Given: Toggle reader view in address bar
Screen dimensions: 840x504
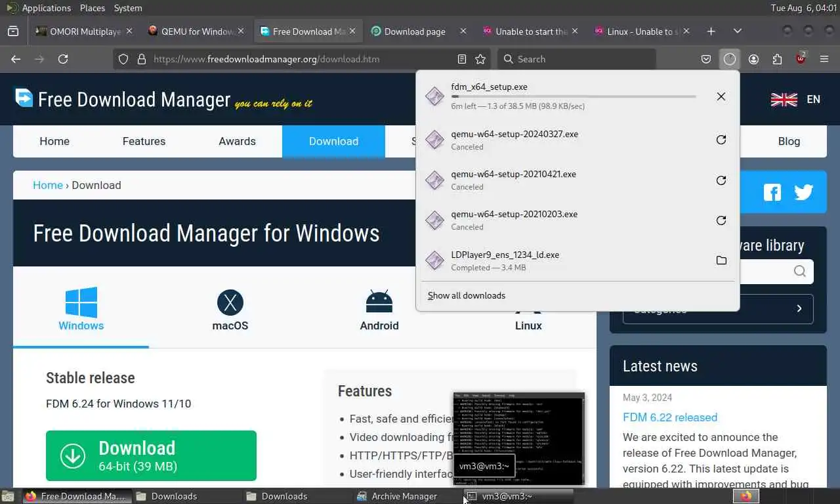Looking at the screenshot, I should pyautogui.click(x=462, y=59).
